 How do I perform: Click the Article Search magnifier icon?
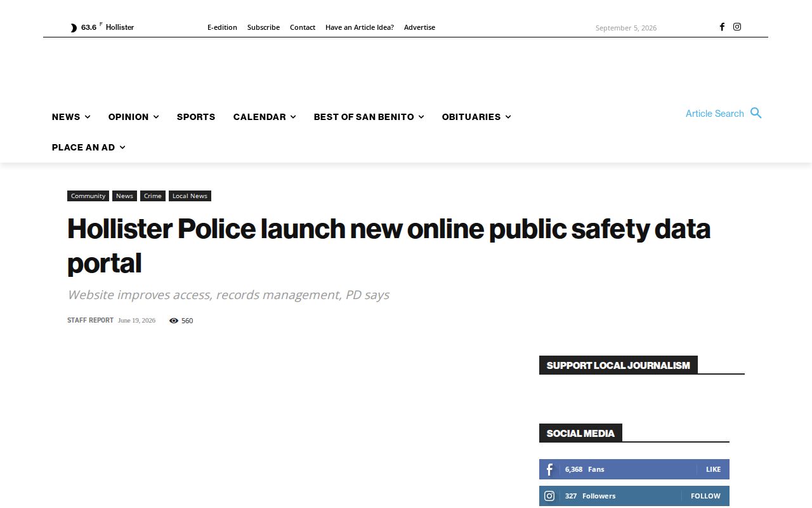756,113
